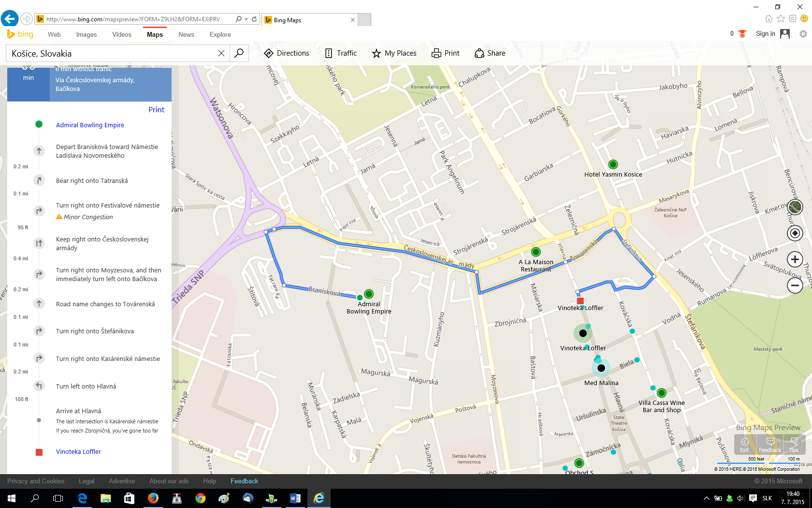Viewport: 812px width, 508px height.
Task: Open the system tray overflow chevron
Action: tap(706, 498)
